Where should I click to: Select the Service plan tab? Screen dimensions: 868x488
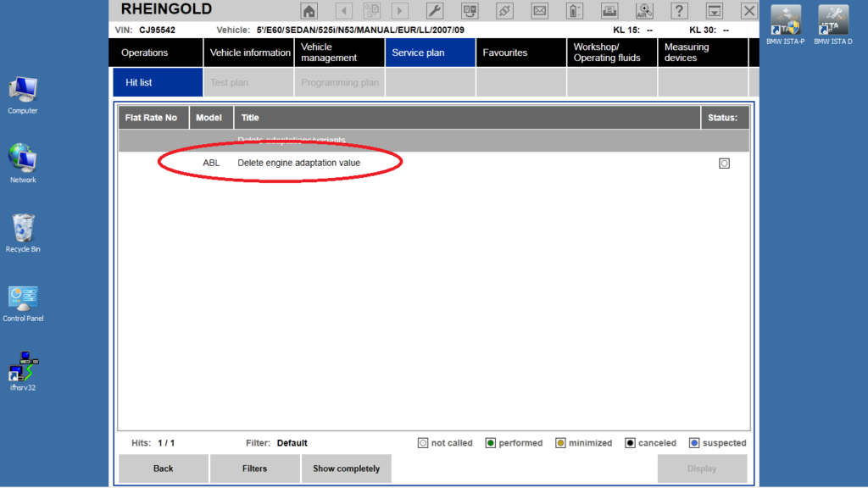430,53
